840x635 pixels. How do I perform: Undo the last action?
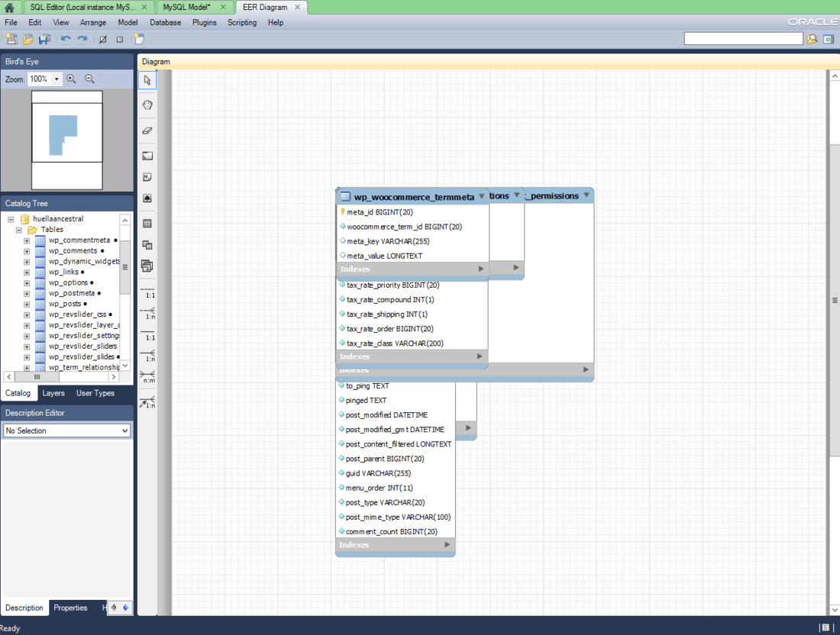(x=66, y=39)
